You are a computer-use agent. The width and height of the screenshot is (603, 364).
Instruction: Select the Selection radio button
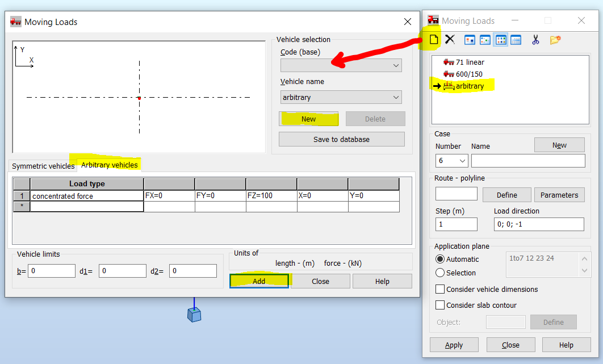click(x=439, y=273)
